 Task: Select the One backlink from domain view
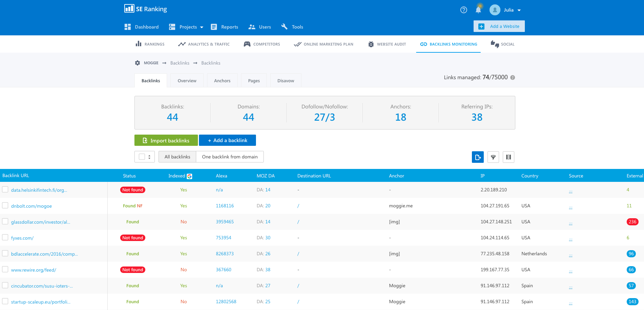coord(229,156)
